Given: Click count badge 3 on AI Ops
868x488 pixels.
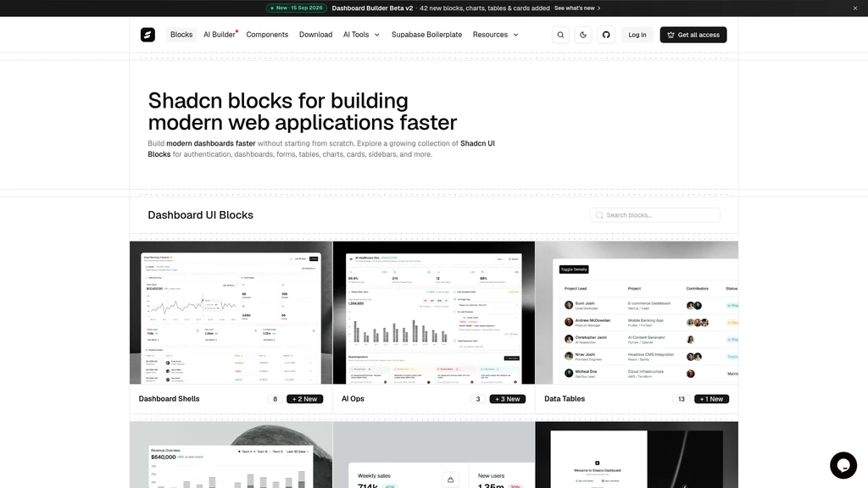Looking at the screenshot, I should (x=478, y=399).
